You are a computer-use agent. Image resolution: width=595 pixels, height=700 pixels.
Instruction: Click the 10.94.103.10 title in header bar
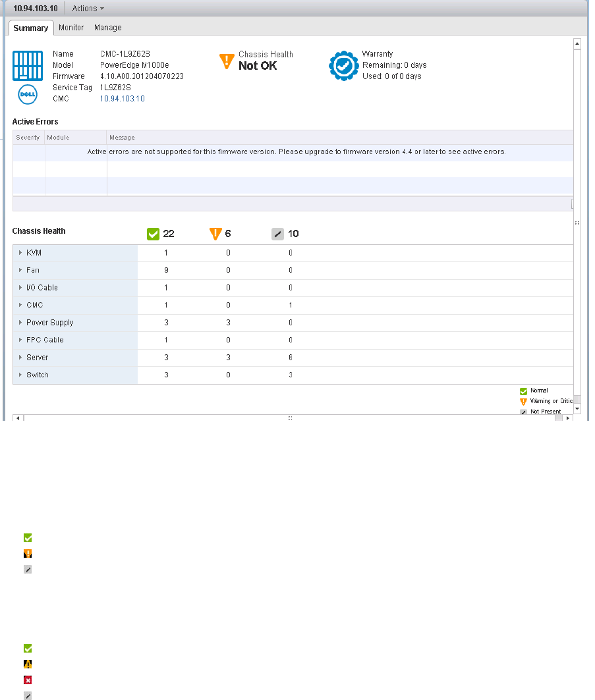(36, 9)
